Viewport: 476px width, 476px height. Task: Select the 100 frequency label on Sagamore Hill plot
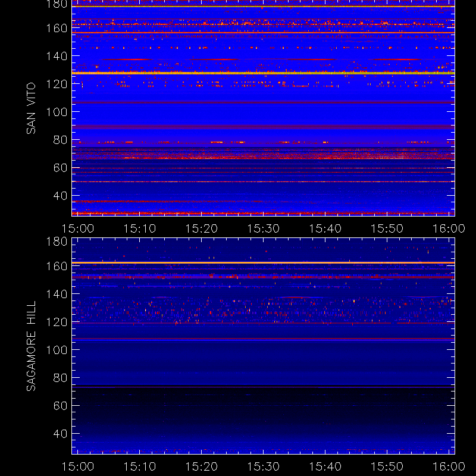coord(57,350)
